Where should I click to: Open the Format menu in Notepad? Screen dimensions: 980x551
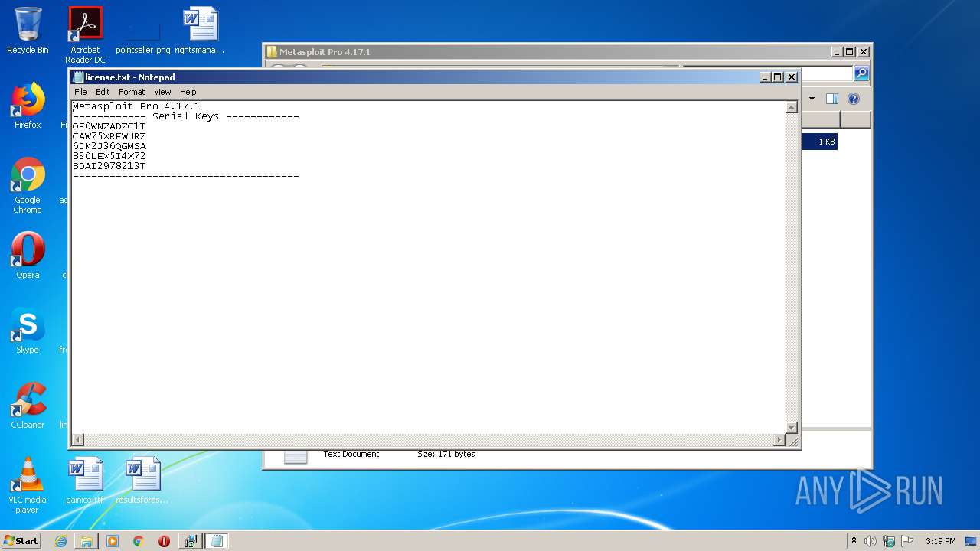132,92
